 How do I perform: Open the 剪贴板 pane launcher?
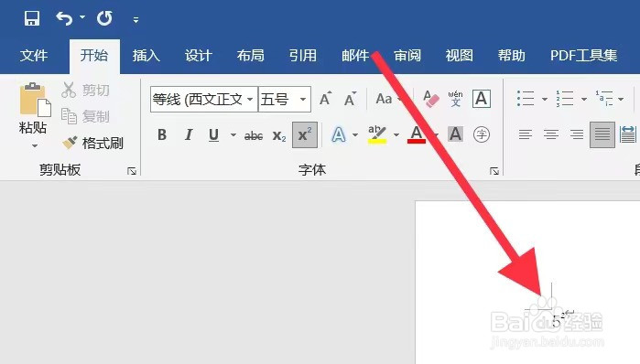[x=132, y=171]
